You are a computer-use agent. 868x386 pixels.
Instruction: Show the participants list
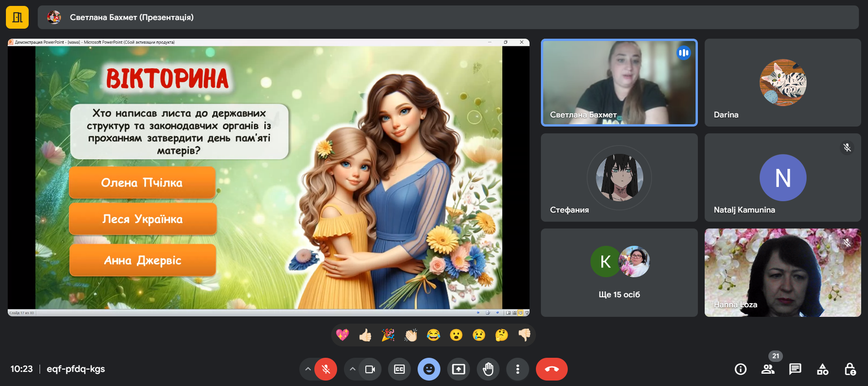click(768, 369)
